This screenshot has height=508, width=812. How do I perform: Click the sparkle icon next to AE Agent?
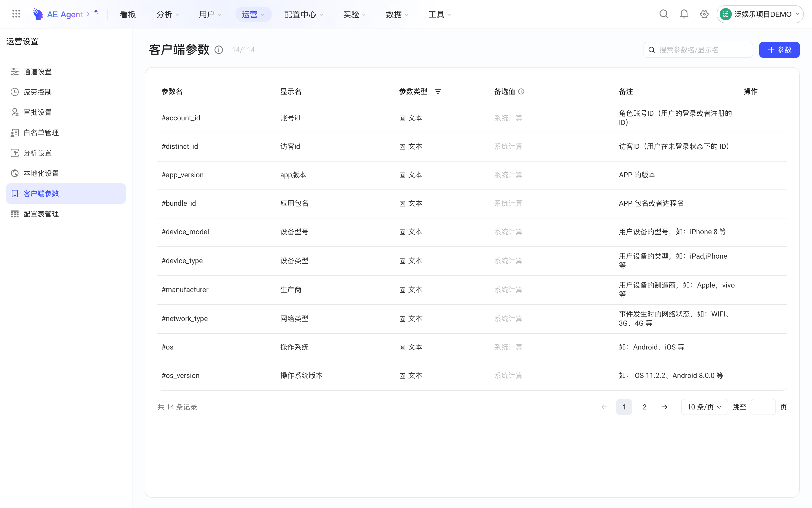96,12
